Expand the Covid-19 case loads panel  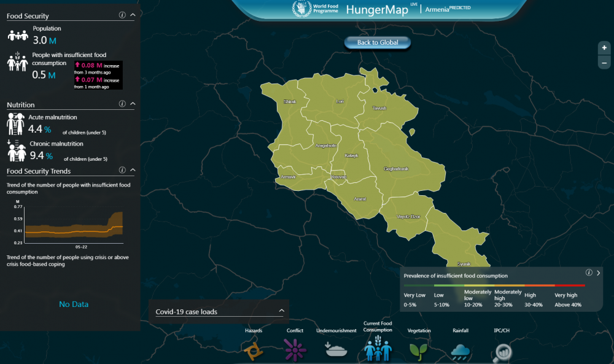pos(281,311)
